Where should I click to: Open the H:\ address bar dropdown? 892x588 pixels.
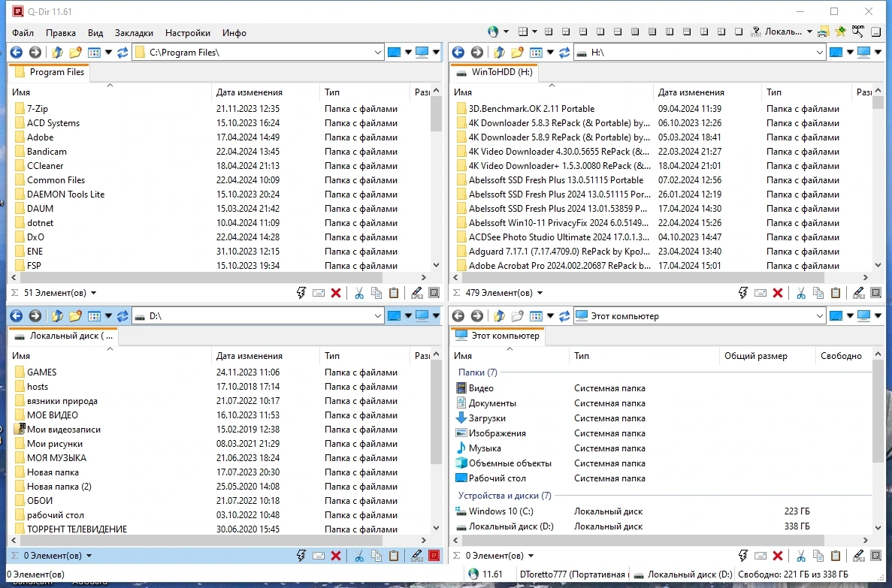819,53
